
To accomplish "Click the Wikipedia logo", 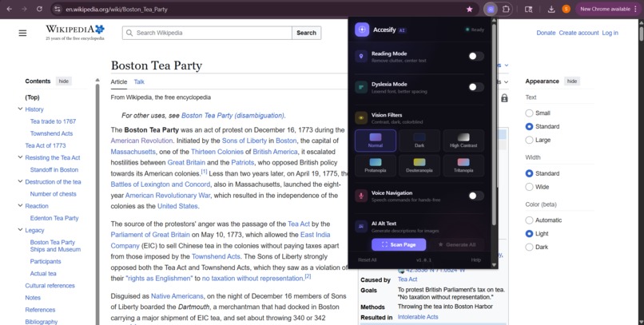I will pyautogui.click(x=75, y=33).
